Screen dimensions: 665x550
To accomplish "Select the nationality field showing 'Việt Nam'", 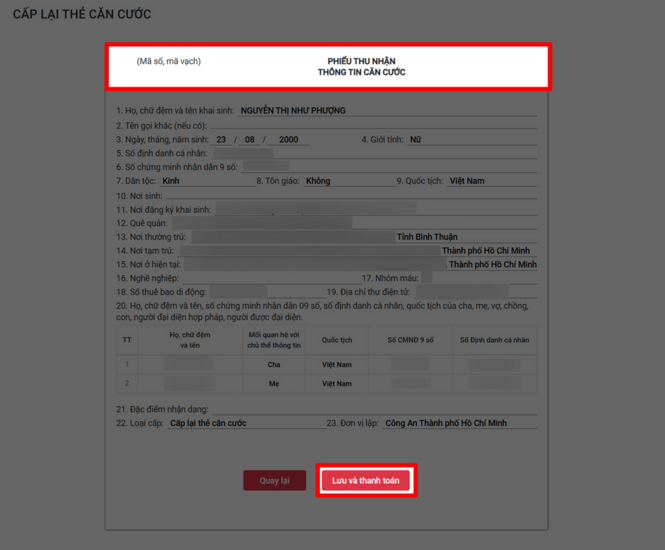I will tap(490, 182).
